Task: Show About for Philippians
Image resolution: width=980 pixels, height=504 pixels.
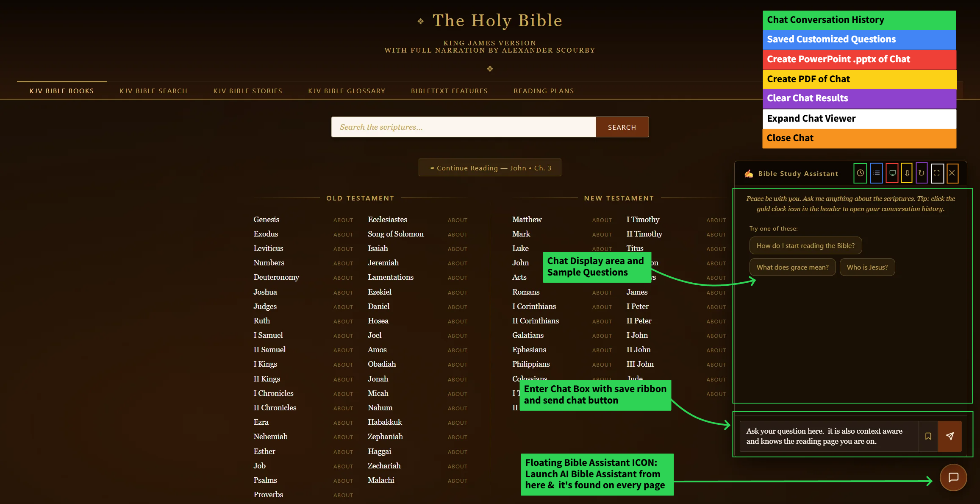Action: pyautogui.click(x=602, y=365)
